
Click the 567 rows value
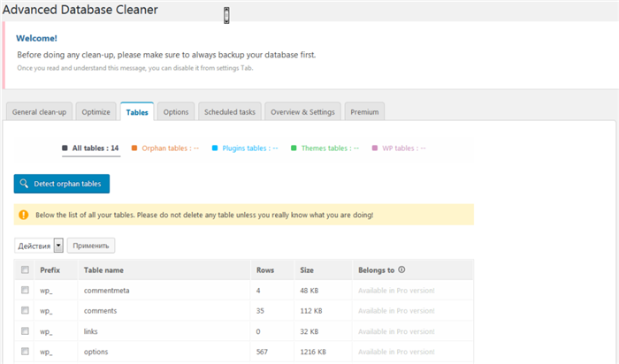262,352
